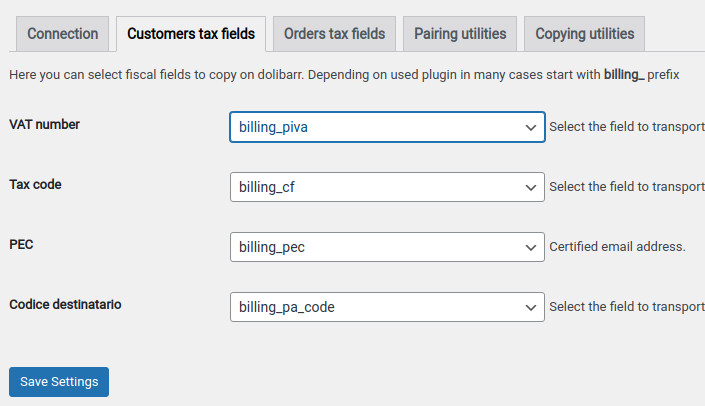Open the Pairing utilities tab
Viewport: 705px width, 406px height.
coord(460,34)
